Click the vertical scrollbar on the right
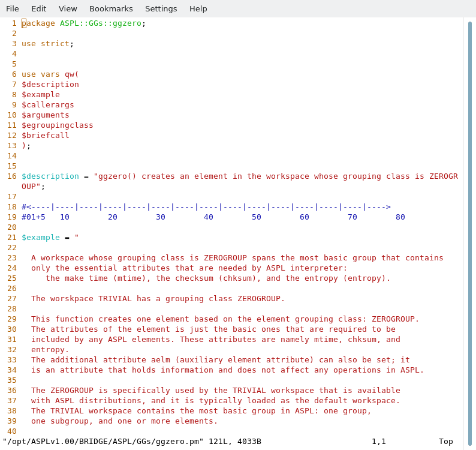Screen dimensions: 476x450 click(470, 233)
